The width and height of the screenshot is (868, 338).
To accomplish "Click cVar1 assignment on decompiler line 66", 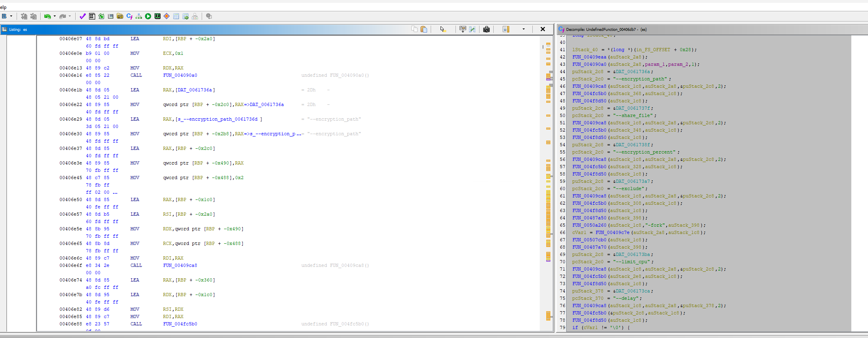I will pyautogui.click(x=579, y=232).
